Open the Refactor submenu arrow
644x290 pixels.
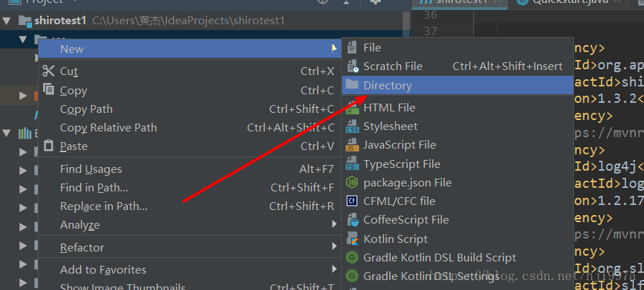335,247
